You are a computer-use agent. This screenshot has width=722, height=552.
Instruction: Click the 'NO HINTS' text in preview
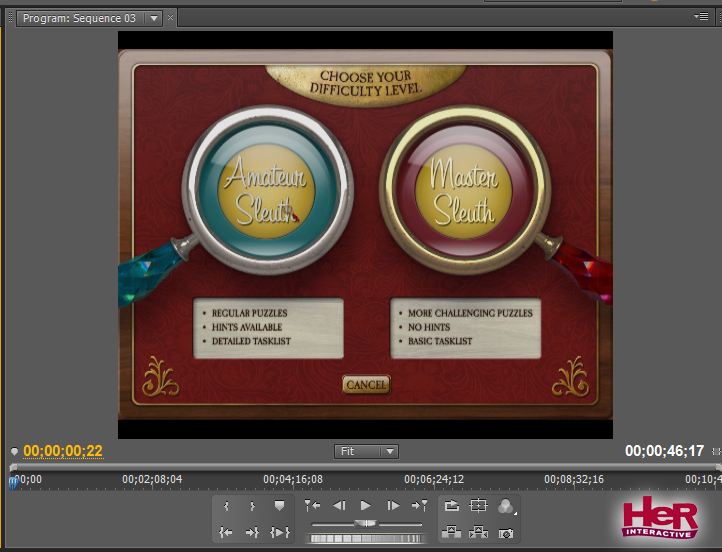(429, 327)
